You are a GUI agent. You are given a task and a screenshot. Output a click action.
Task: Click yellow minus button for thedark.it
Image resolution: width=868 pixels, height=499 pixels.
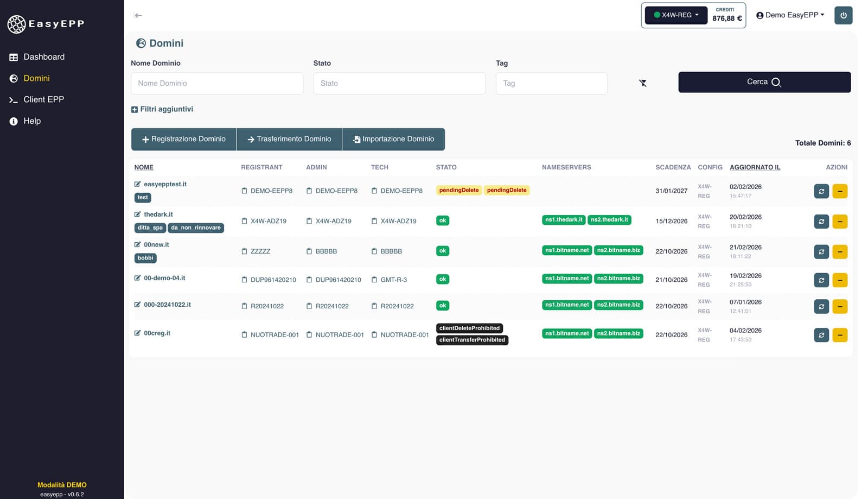(839, 222)
